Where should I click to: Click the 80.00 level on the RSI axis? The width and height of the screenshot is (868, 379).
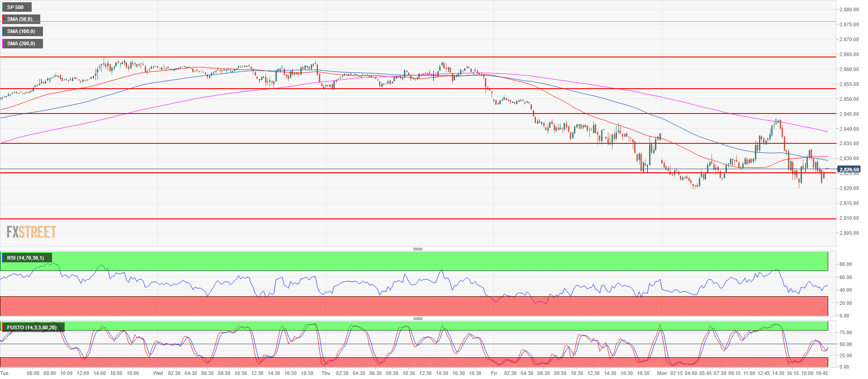tap(845, 264)
